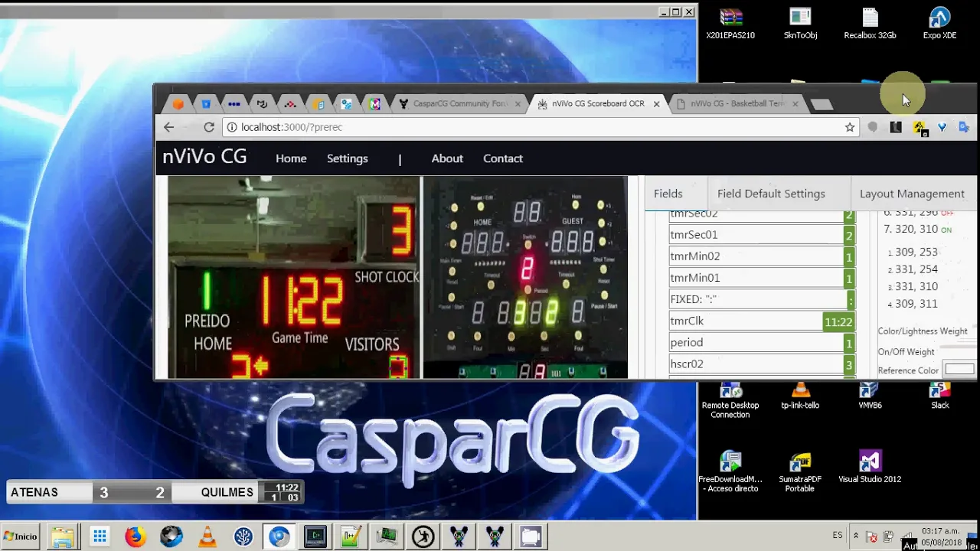
Task: Open the Inicio start button
Action: click(x=21, y=536)
